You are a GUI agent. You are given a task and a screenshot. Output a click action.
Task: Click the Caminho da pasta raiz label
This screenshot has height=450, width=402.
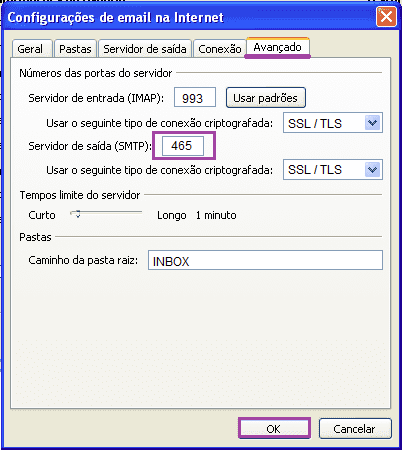coord(83,260)
